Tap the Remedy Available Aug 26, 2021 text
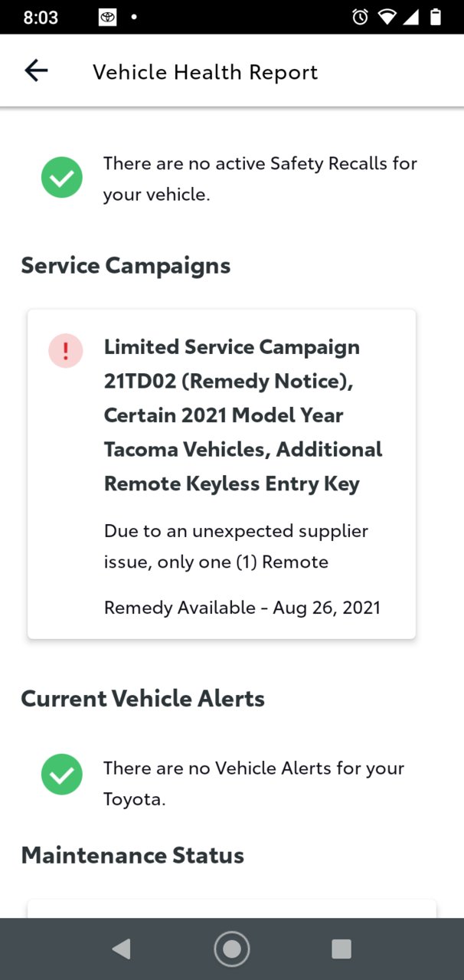The width and height of the screenshot is (464, 980). tap(242, 608)
